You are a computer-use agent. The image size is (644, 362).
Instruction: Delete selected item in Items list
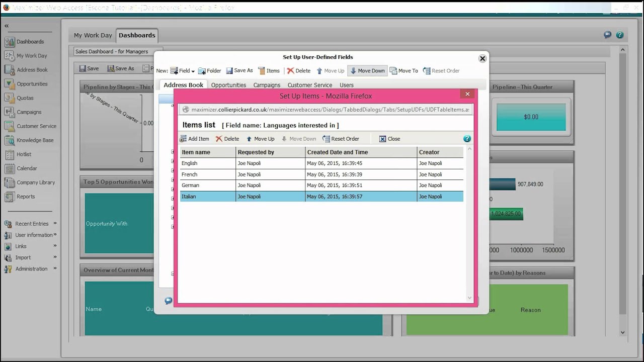pos(227,139)
